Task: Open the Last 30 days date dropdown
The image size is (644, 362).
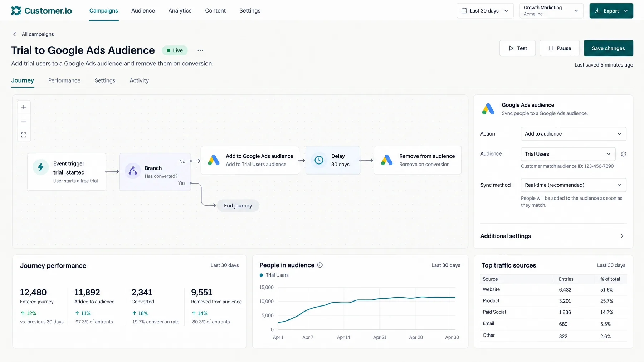Action: [485, 11]
